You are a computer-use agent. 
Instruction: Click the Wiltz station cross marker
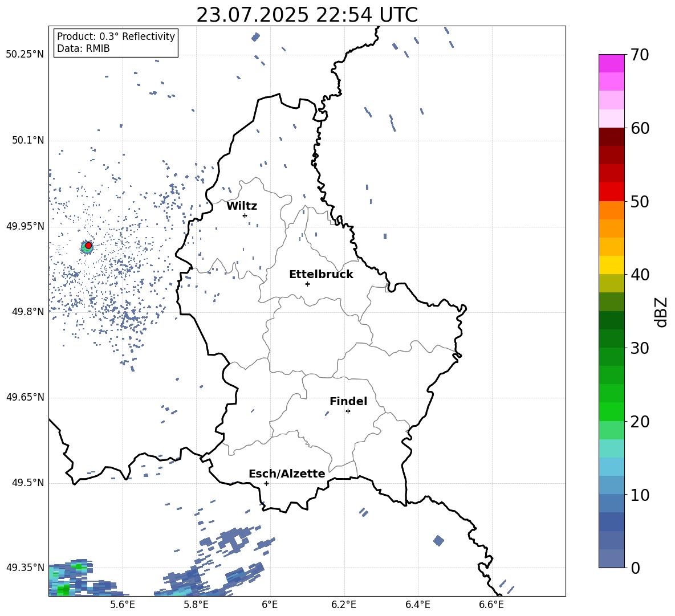245,215
